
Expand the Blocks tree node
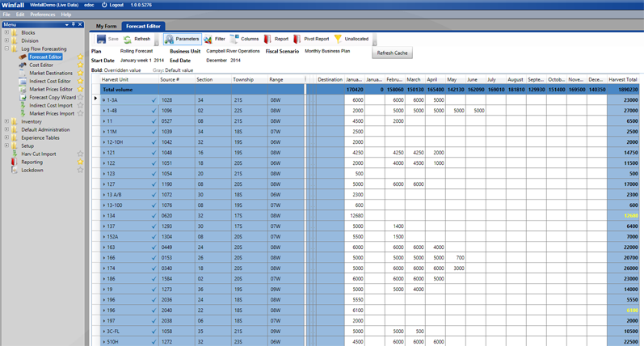point(6,32)
